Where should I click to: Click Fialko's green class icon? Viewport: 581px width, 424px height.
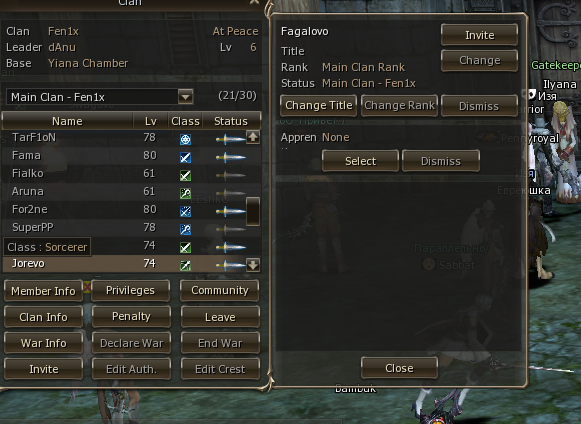(185, 175)
